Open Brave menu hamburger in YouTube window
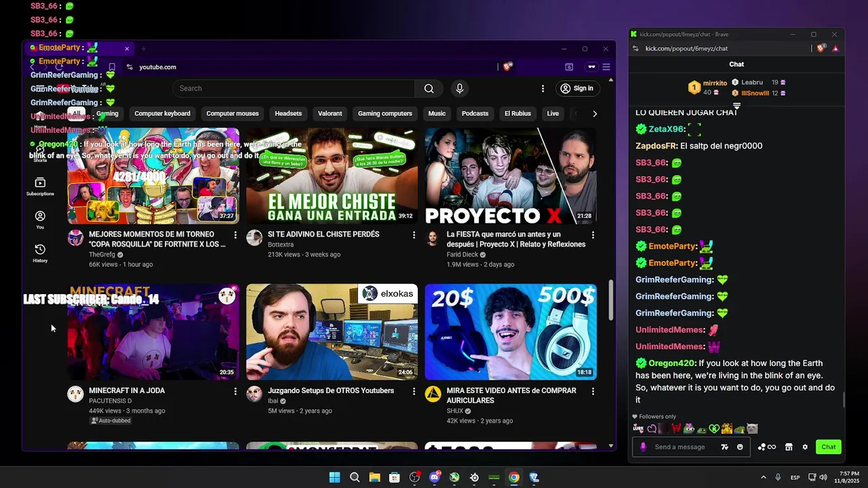Image resolution: width=868 pixels, height=488 pixels. 606,66
